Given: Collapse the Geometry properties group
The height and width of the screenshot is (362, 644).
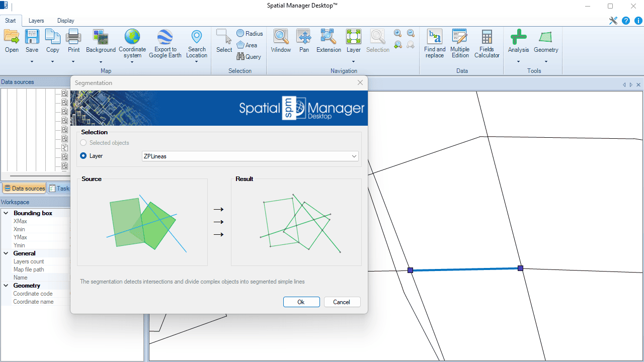Looking at the screenshot, I should 6,286.
